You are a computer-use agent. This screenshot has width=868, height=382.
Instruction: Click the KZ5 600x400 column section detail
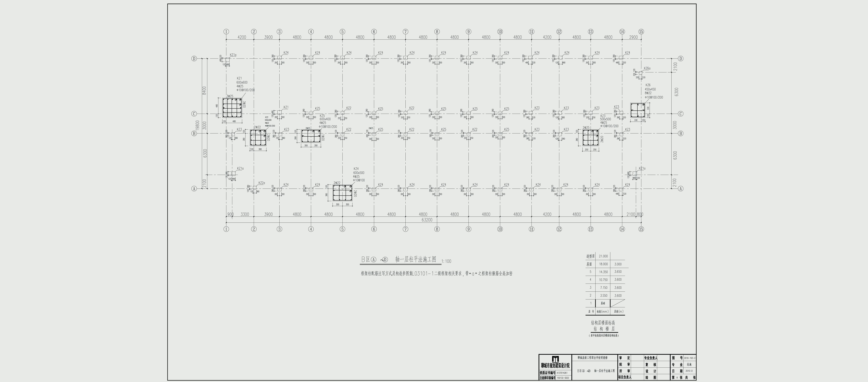click(311, 136)
